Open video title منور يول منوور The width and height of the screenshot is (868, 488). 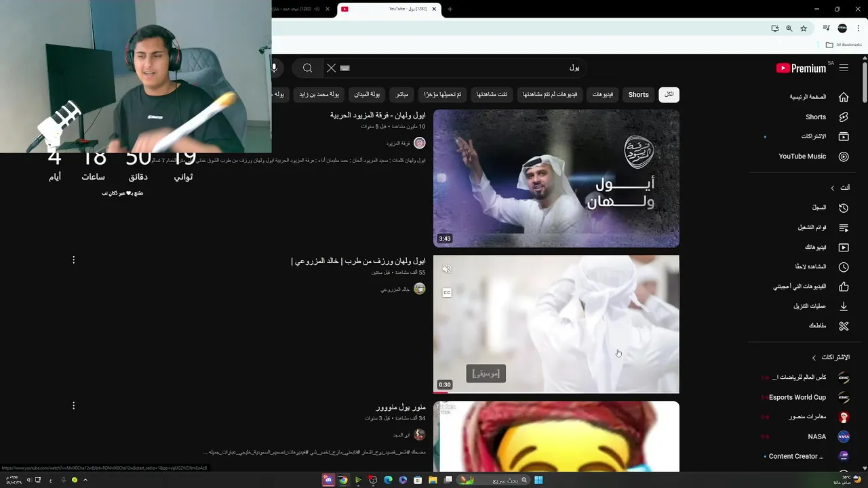pyautogui.click(x=401, y=407)
